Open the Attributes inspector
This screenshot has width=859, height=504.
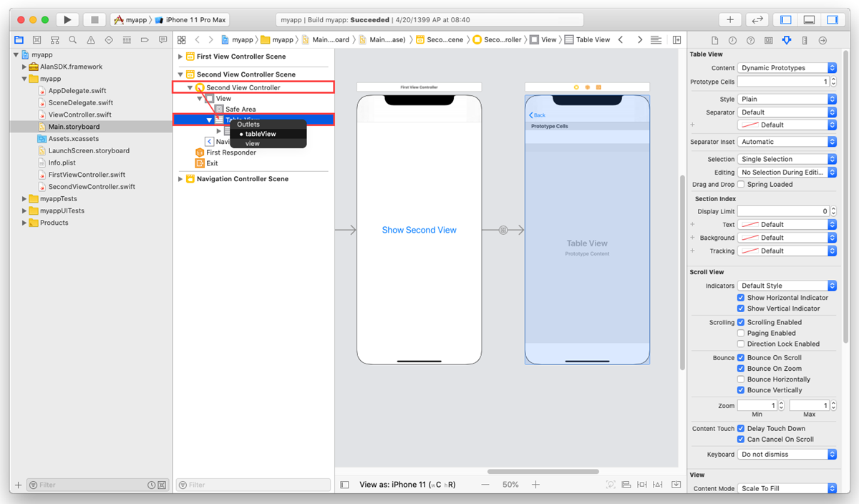(x=786, y=39)
